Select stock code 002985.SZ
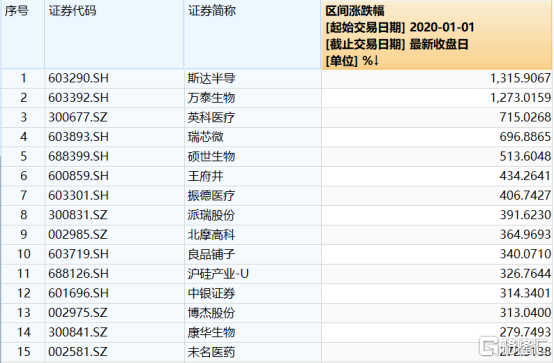Image resolution: width=554 pixels, height=363 pixels. pyautogui.click(x=78, y=234)
